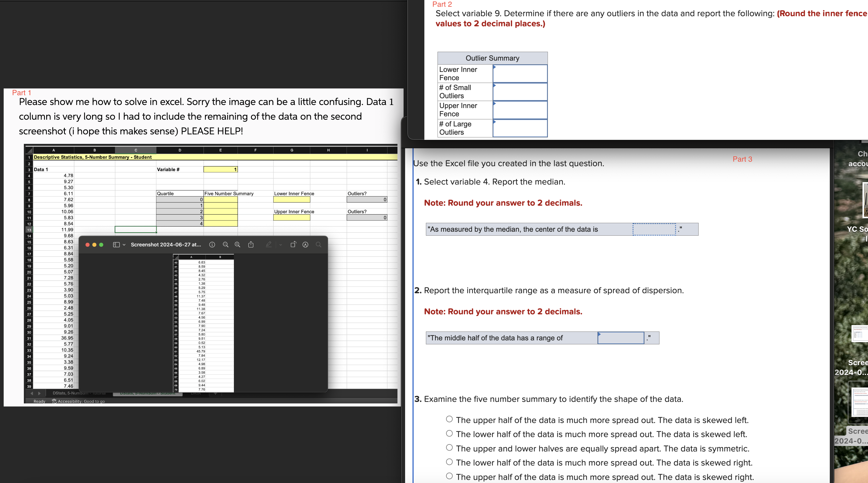Open the Markup tools dropdown chevron
868x483 pixels.
(280, 245)
